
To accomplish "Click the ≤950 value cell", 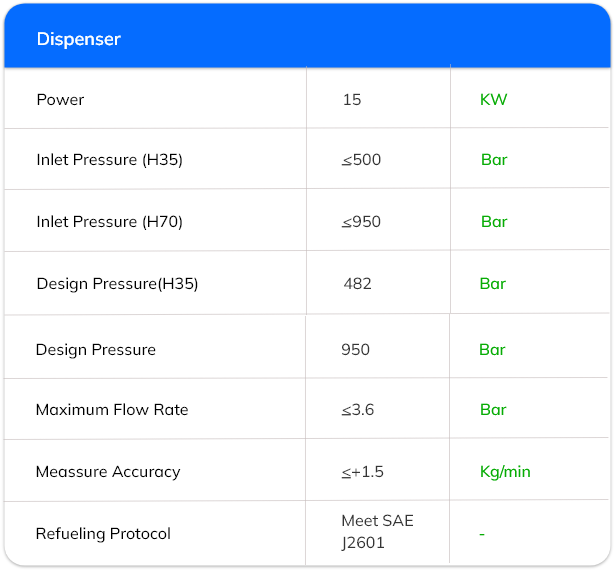I will point(361,222).
